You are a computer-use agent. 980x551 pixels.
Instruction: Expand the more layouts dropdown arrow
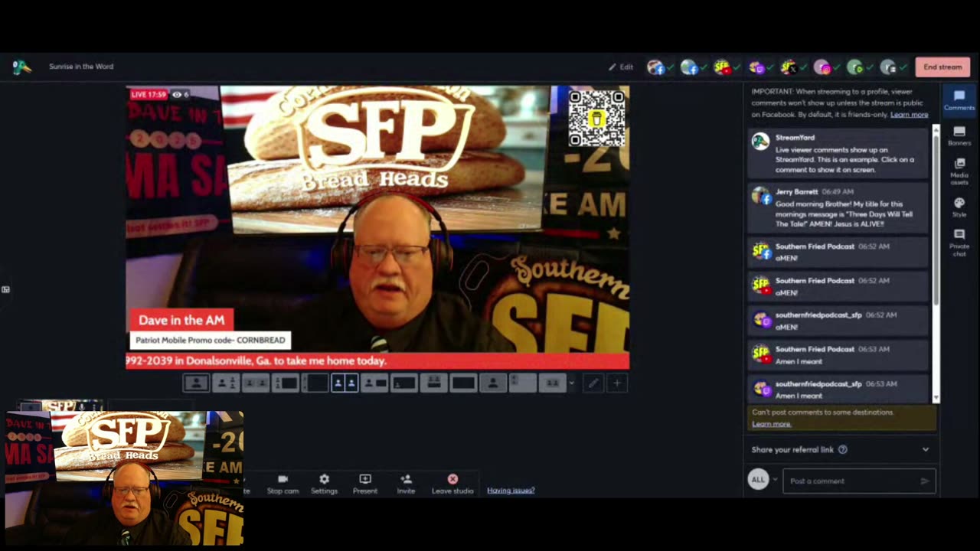(x=571, y=383)
